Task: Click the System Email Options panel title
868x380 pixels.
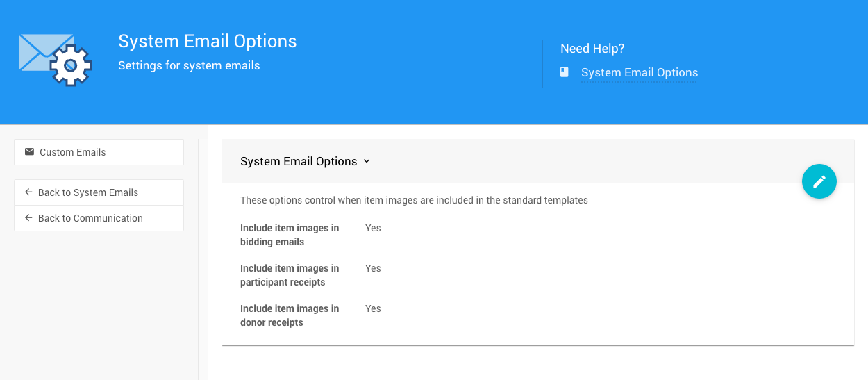Action: (x=299, y=161)
